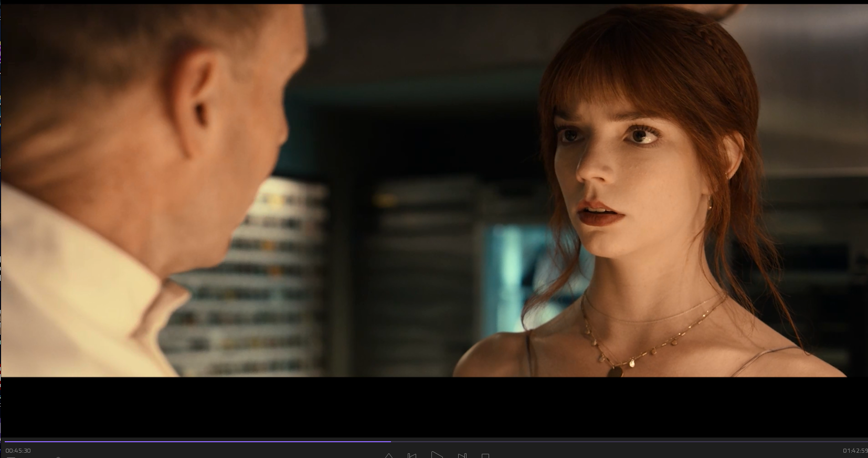The image size is (868, 458).
Task: Click the playhead at the purple progress end
Action: coord(390,442)
